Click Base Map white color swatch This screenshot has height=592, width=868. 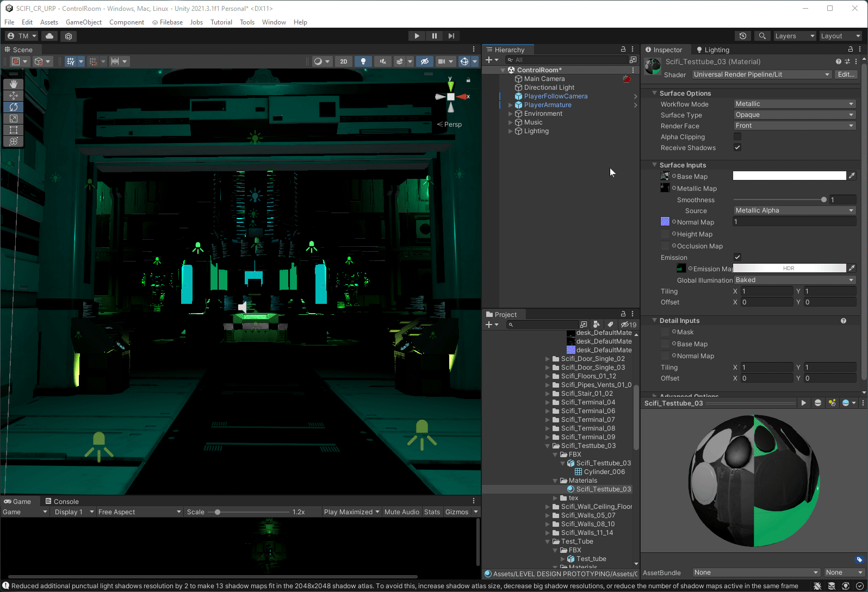(x=789, y=176)
